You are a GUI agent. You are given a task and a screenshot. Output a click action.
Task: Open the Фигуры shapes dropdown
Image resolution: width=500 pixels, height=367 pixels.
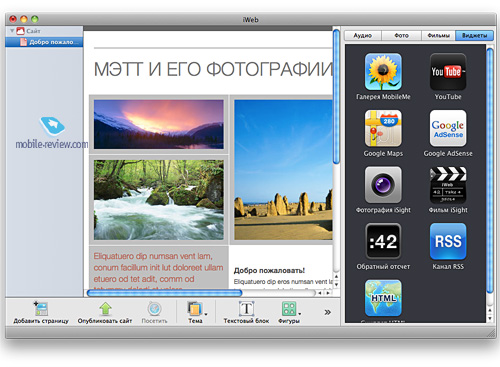289,312
